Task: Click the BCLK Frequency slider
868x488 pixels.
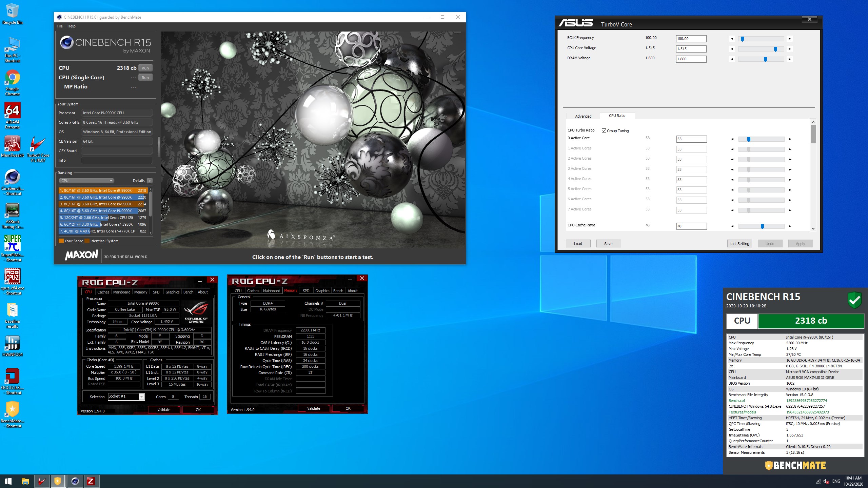Action: coord(761,39)
